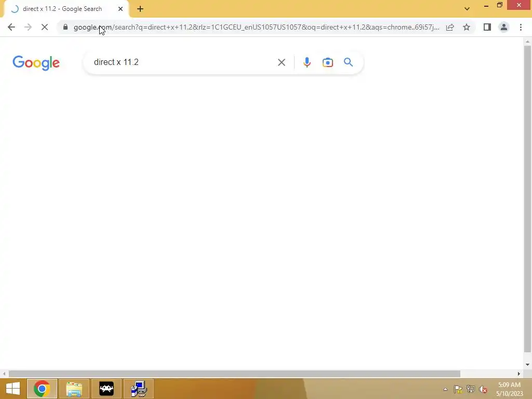Click scroll left arrow

click(x=4, y=374)
